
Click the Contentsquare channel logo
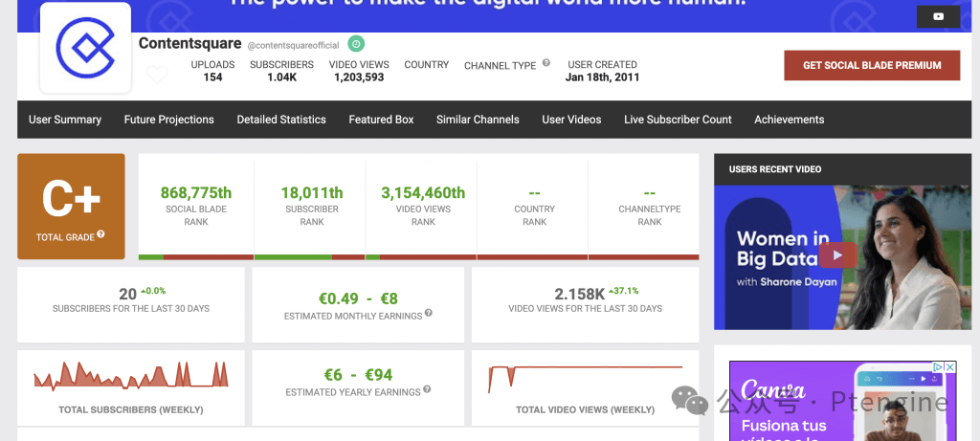click(85, 47)
